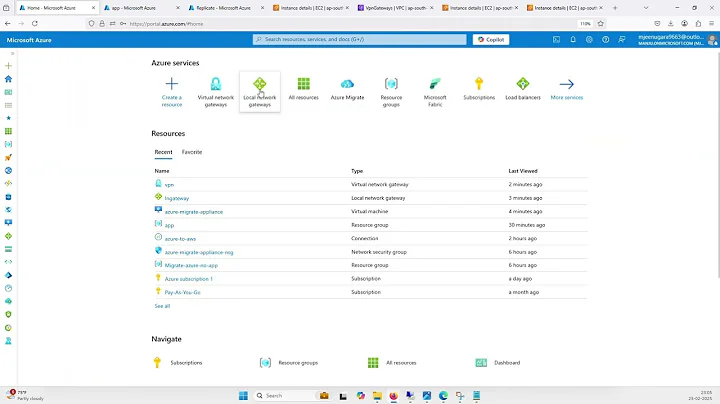The height and width of the screenshot is (404, 720).
Task: Open the app resource group
Action: (x=169, y=225)
